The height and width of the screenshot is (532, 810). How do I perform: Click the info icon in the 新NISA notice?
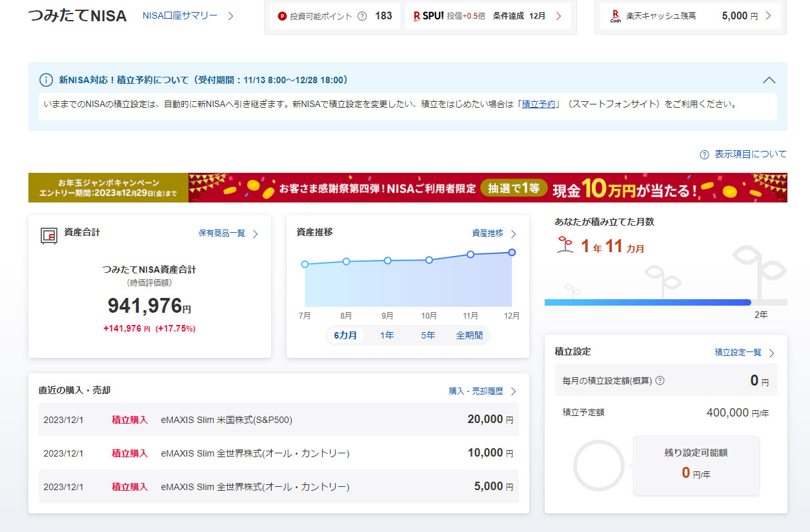tap(46, 80)
